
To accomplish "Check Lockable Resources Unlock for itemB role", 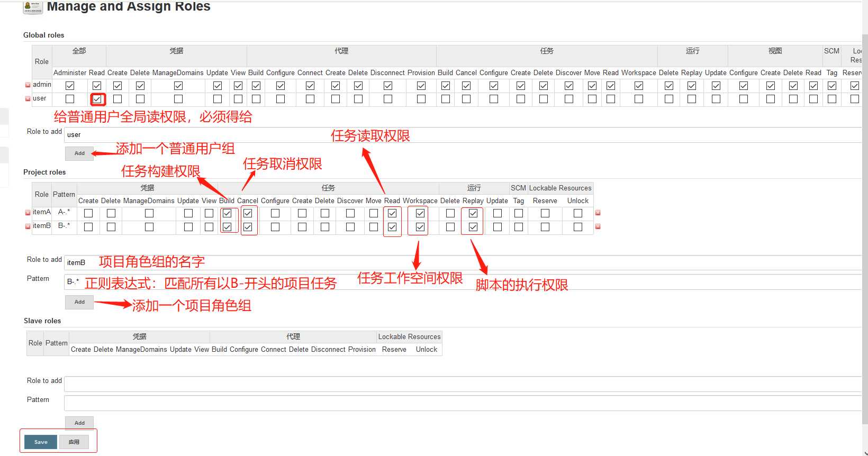I will [x=578, y=227].
